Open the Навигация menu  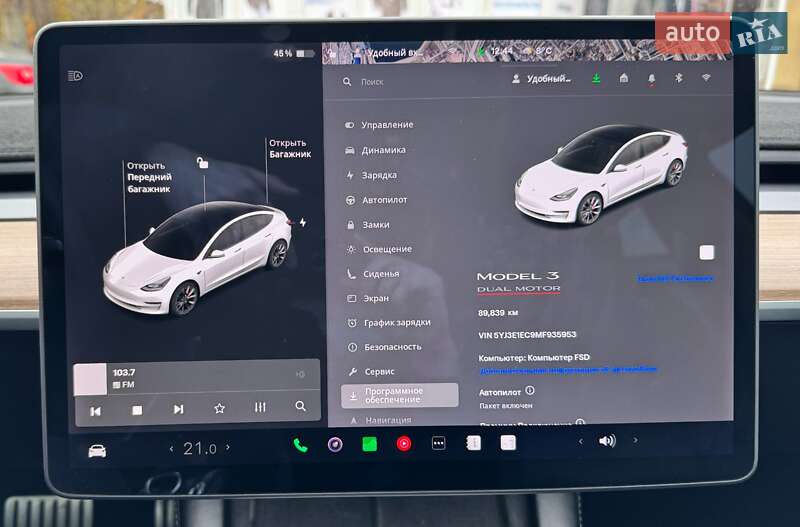coord(381,420)
